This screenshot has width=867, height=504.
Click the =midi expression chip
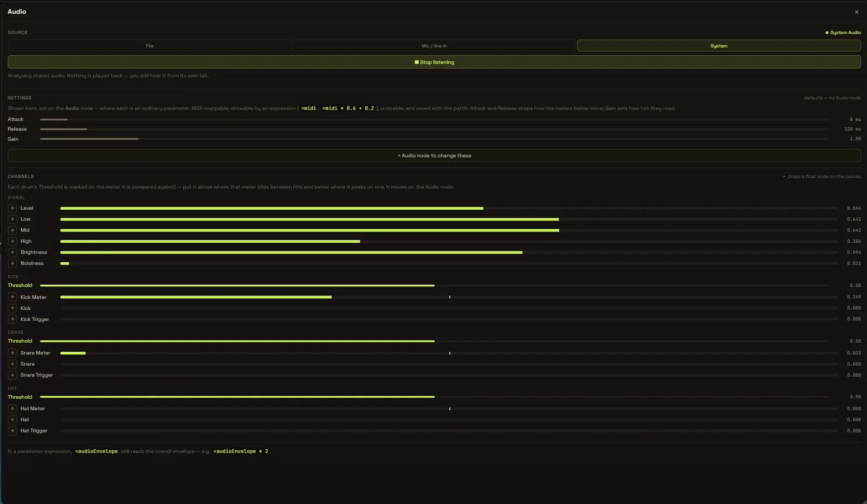point(308,108)
